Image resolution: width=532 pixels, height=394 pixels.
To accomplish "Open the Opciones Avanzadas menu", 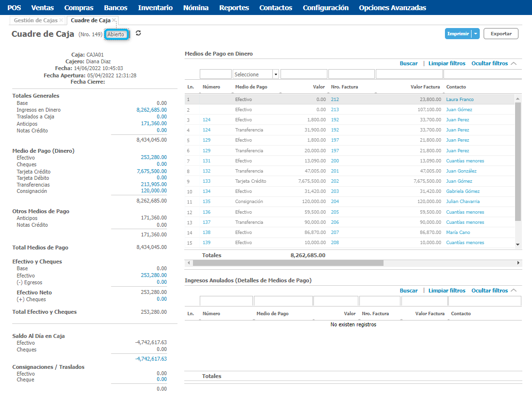I will click(392, 8).
